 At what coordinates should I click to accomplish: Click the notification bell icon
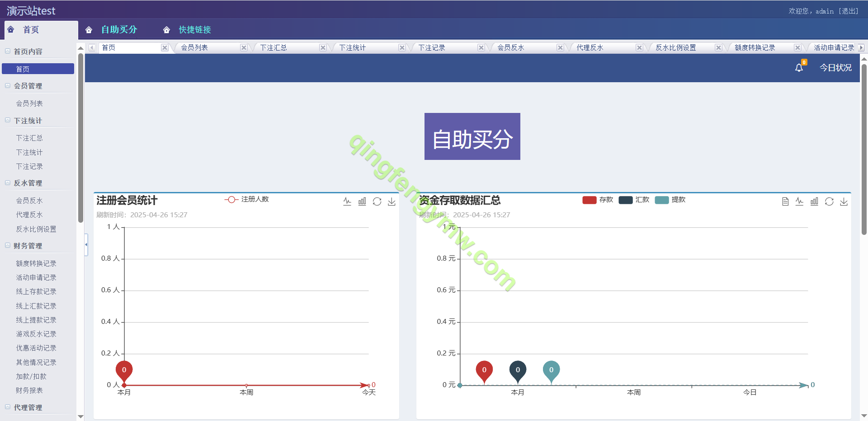tap(799, 68)
